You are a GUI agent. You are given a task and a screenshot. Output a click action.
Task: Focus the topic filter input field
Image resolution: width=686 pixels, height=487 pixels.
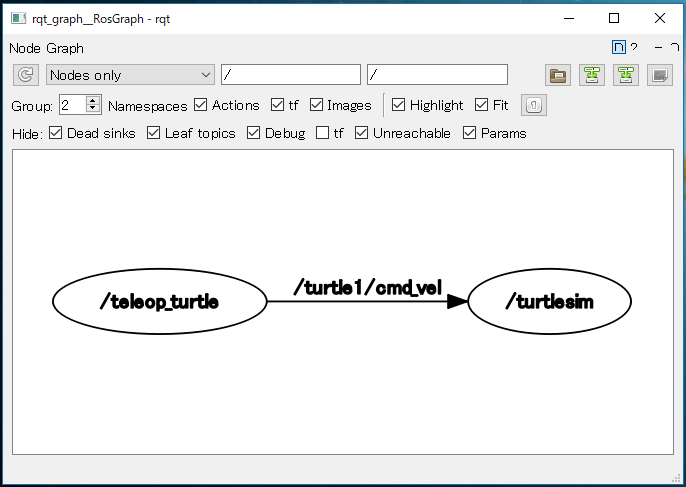(x=438, y=75)
